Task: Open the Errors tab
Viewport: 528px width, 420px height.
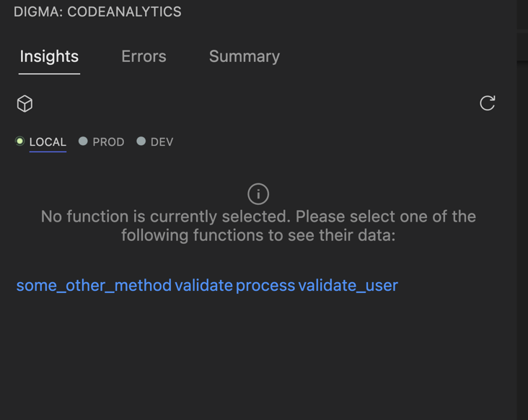Action: (x=144, y=56)
